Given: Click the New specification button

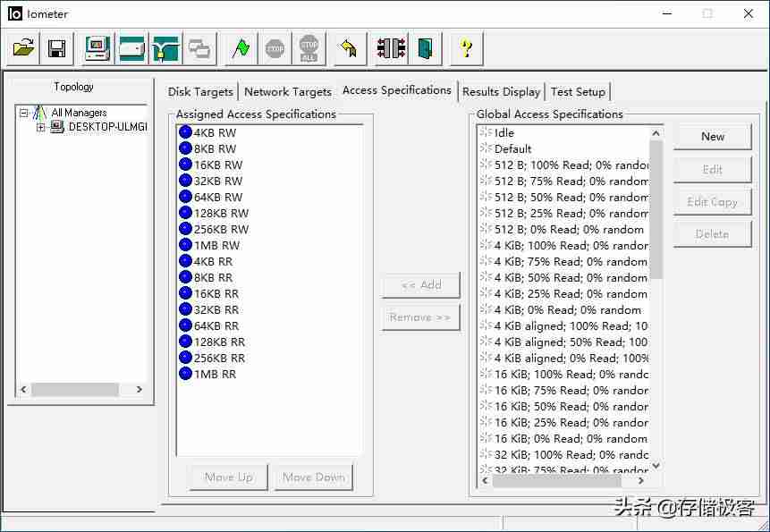Looking at the screenshot, I should (713, 137).
